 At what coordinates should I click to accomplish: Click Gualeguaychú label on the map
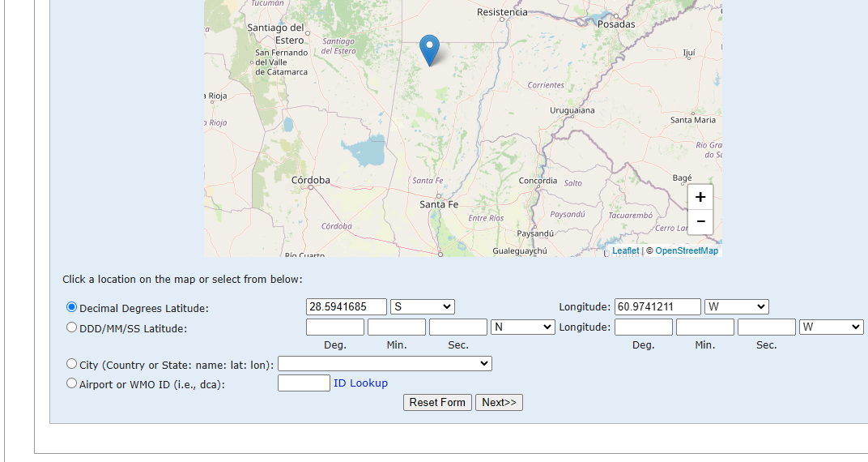pyautogui.click(x=520, y=251)
